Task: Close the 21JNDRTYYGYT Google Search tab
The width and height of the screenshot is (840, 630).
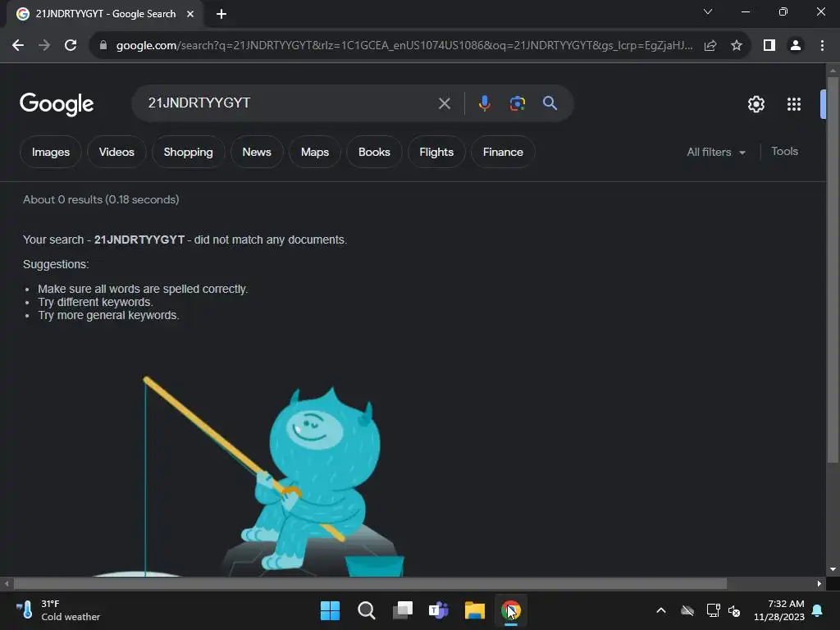Action: pos(190,14)
